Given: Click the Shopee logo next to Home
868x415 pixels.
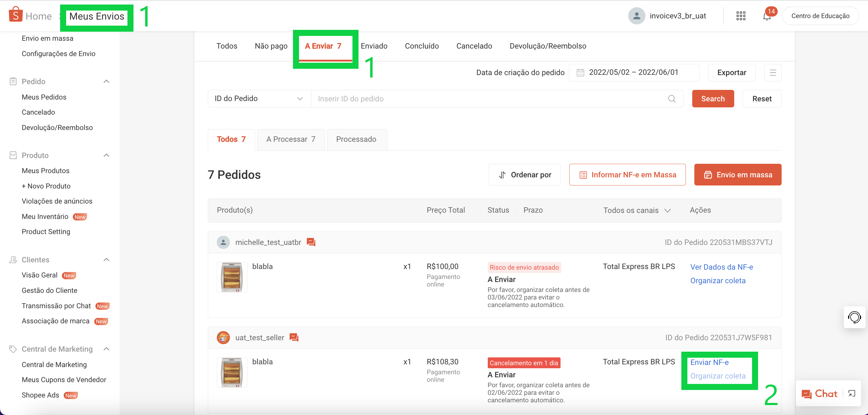Looking at the screenshot, I should 15,15.
